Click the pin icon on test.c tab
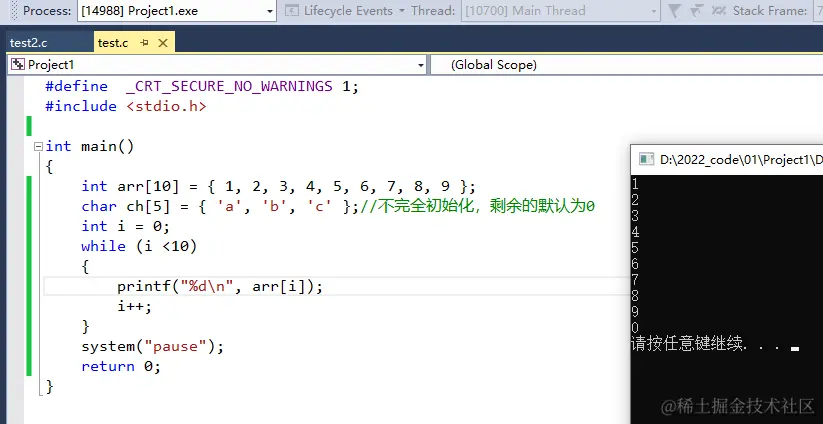 click(144, 43)
